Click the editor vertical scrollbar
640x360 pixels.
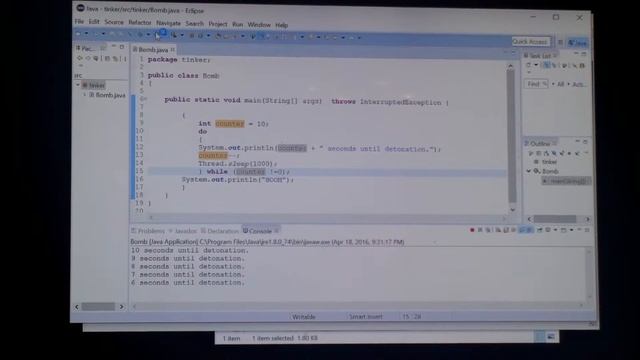[511, 138]
